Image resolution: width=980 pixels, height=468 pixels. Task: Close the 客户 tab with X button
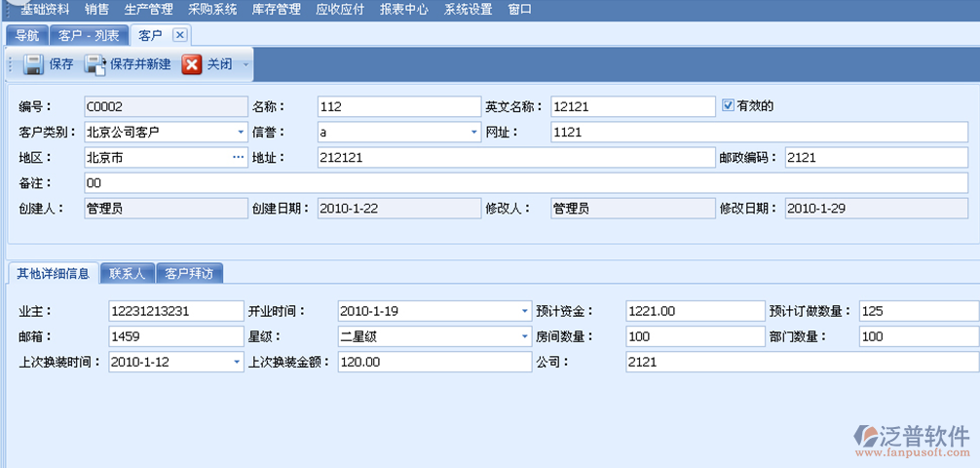(178, 35)
